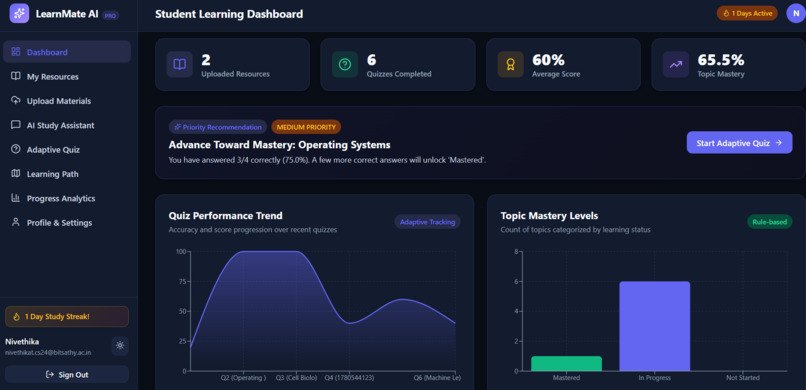Click the In Progress axis label
This screenshot has width=806, height=390.
[x=654, y=378]
